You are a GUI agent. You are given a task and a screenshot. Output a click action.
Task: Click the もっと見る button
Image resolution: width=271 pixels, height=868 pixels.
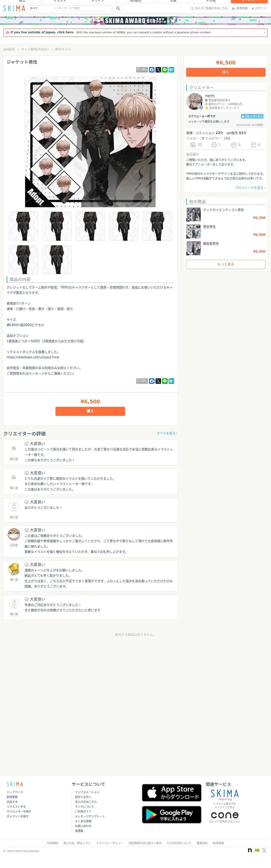(x=226, y=264)
